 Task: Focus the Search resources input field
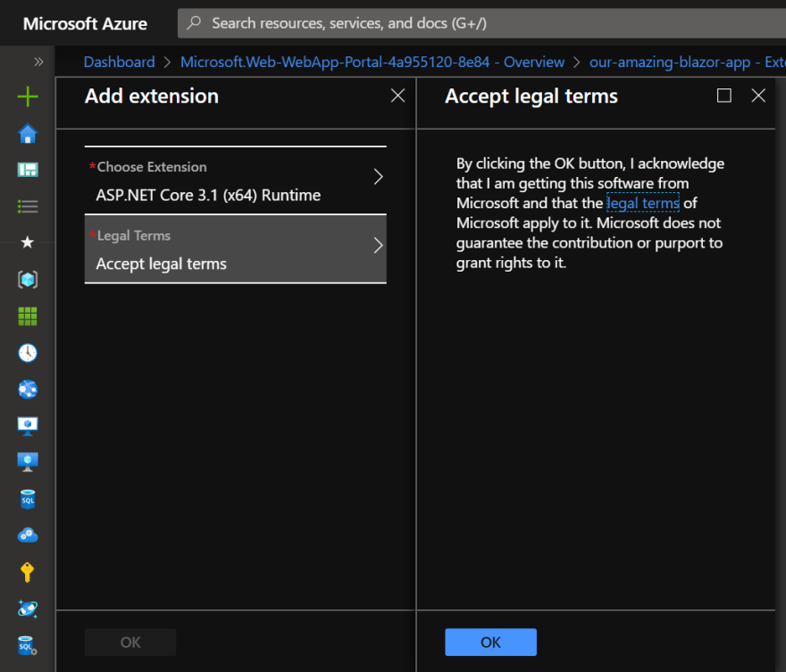[x=481, y=23]
